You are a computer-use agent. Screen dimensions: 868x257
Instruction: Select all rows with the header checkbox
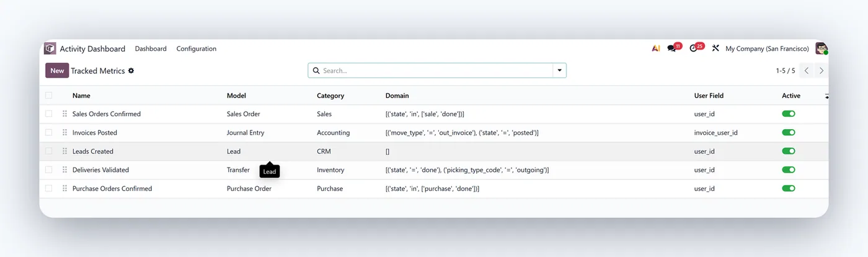click(49, 96)
